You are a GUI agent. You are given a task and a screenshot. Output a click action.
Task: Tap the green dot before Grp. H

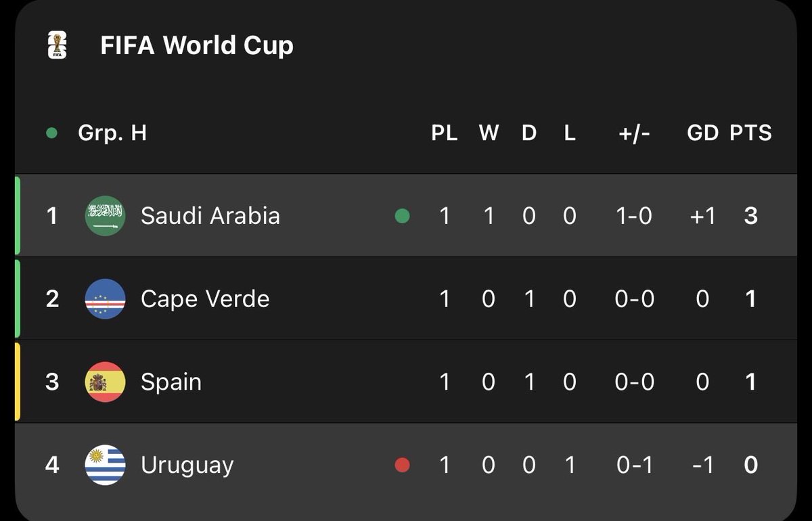coord(51,133)
